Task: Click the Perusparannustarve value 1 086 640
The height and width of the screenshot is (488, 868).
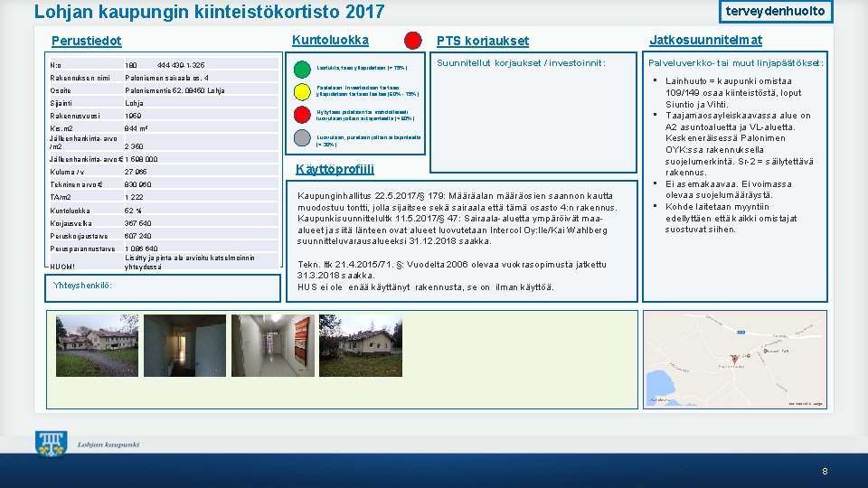Action: 141,249
